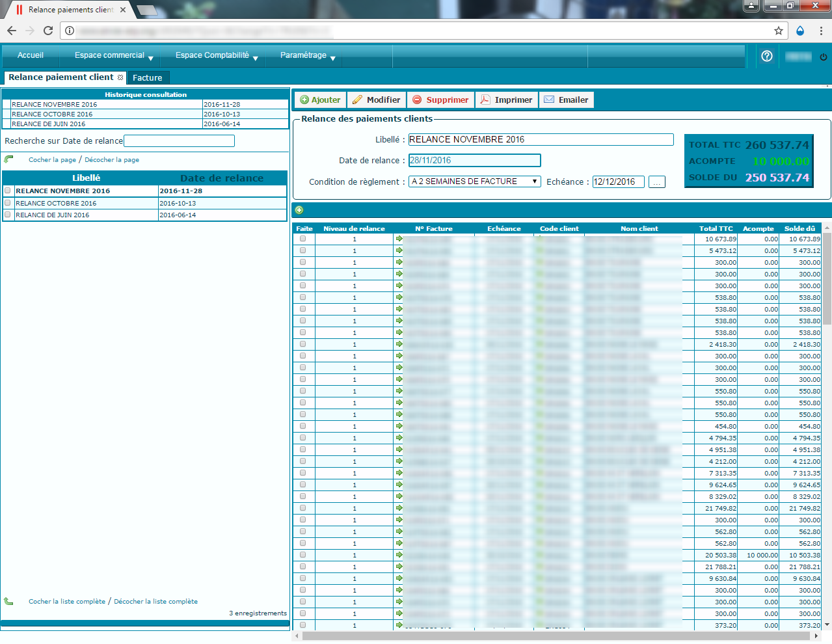Open the help question mark icon
The image size is (832, 644).
pyautogui.click(x=767, y=56)
